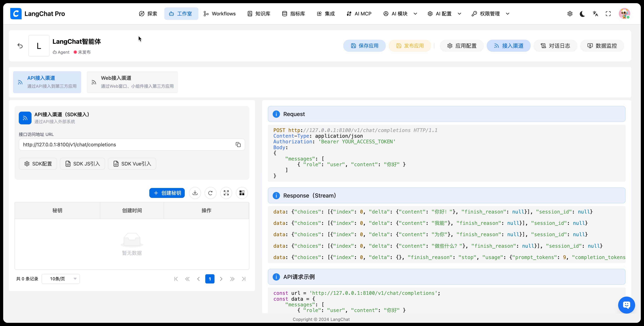Click the column settings grid icon
This screenshot has width=644, height=326.
click(x=242, y=193)
